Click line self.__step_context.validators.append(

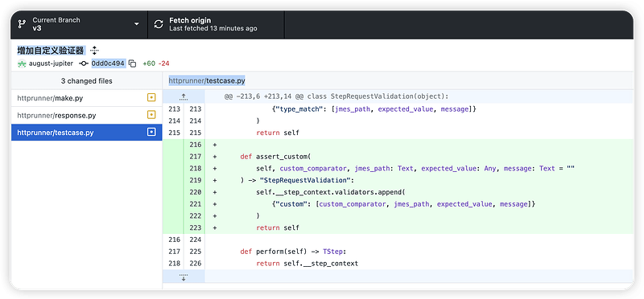tap(331, 192)
